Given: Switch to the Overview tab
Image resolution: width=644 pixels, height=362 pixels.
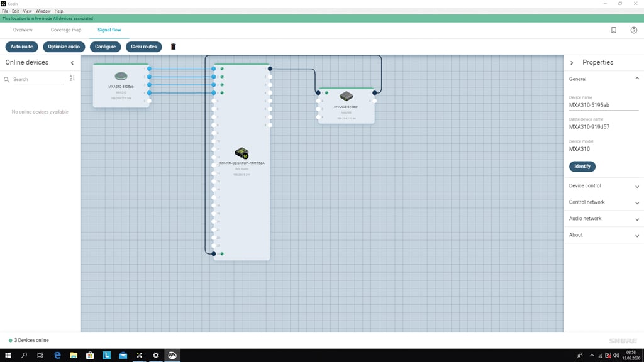Looking at the screenshot, I should 23,30.
